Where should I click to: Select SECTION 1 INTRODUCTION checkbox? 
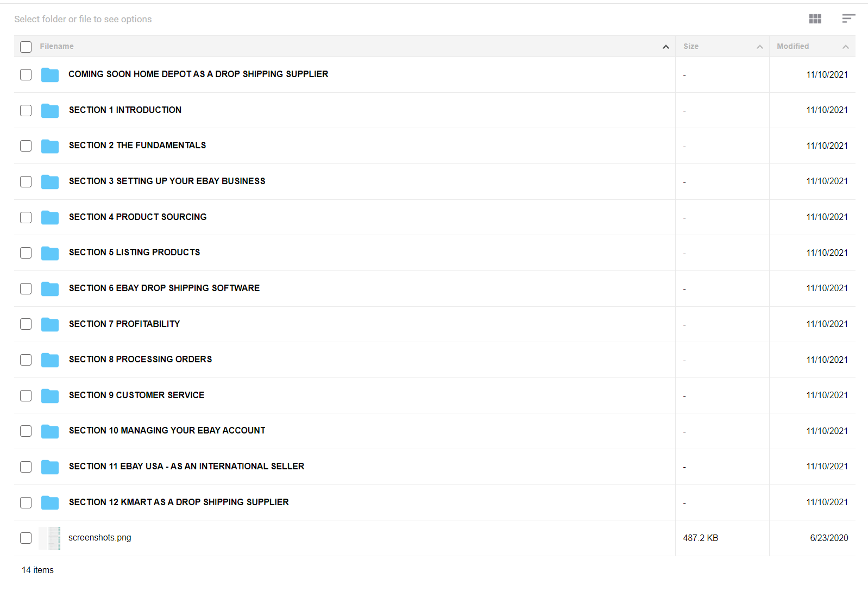click(x=26, y=110)
